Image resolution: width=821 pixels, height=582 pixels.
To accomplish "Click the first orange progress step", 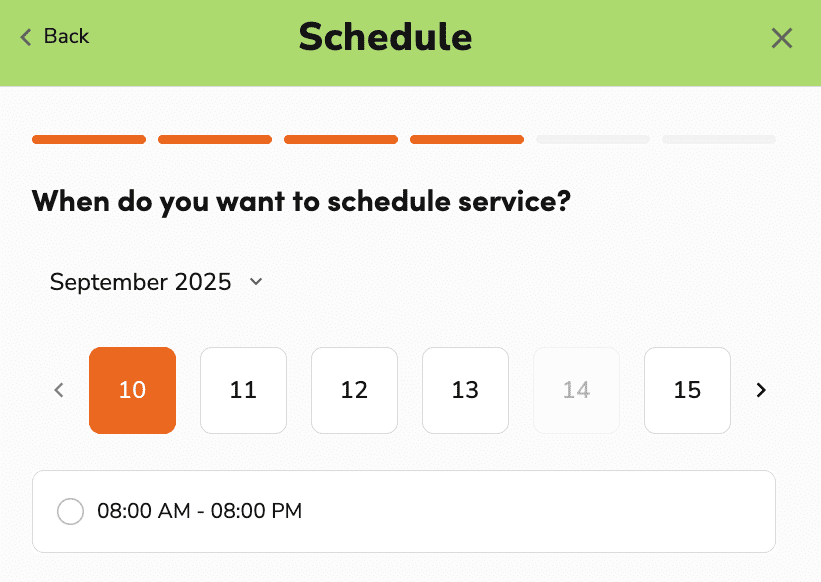I will pos(89,140).
